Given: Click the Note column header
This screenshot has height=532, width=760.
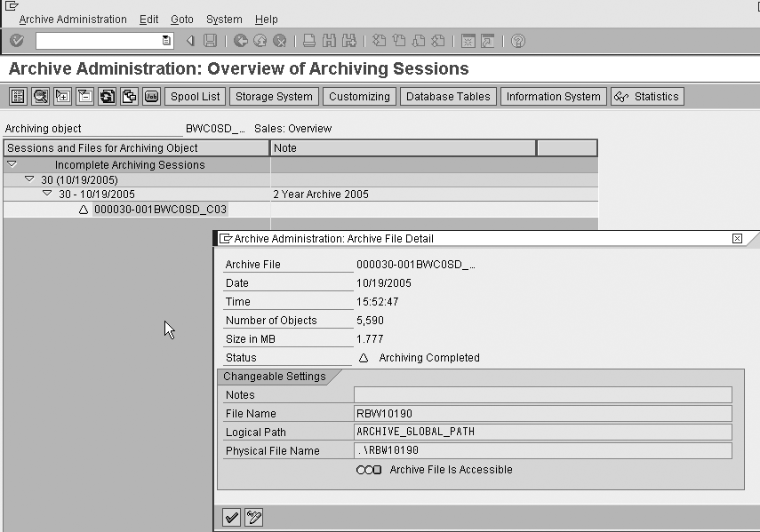Looking at the screenshot, I should [404, 148].
